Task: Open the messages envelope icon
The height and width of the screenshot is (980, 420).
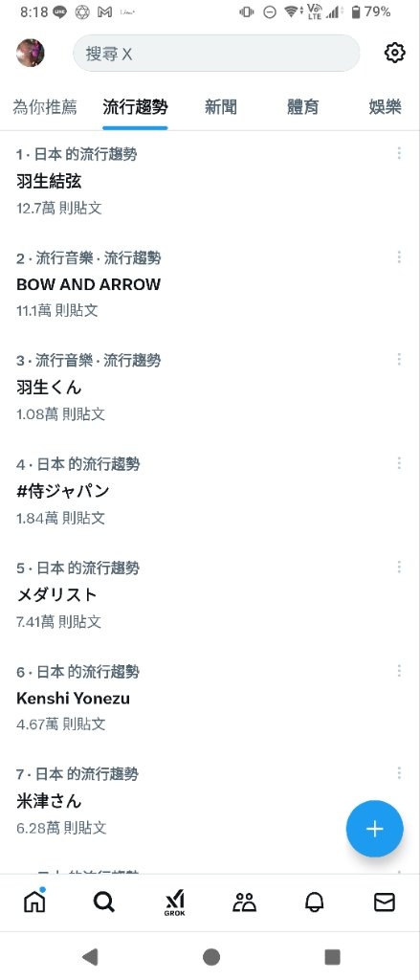Action: [385, 902]
